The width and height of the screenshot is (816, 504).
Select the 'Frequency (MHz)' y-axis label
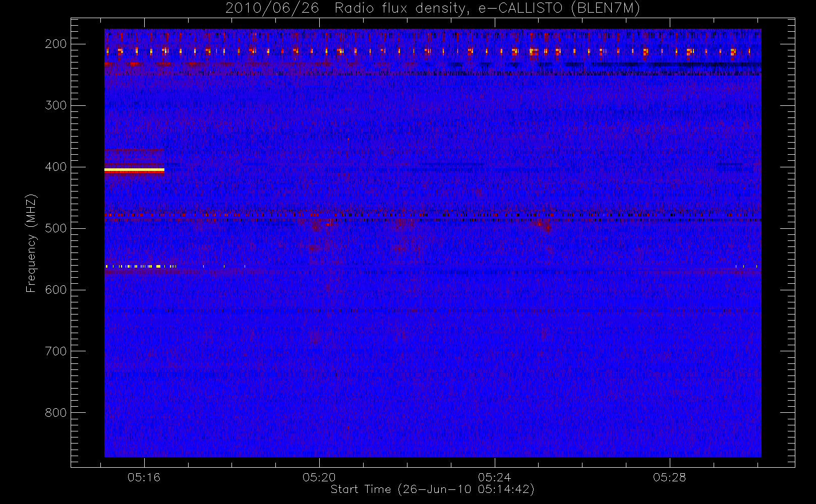tap(31, 243)
